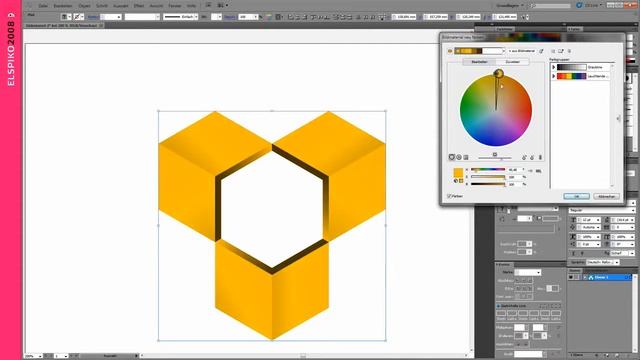
Task: Display the segmented color wheel mode
Action: point(459,157)
